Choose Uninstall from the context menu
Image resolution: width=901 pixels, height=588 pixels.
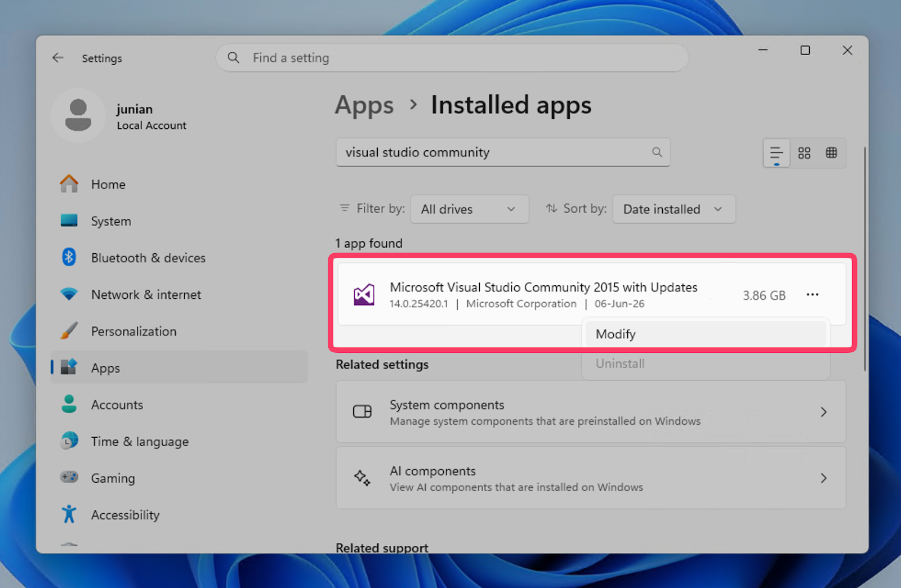(x=706, y=363)
